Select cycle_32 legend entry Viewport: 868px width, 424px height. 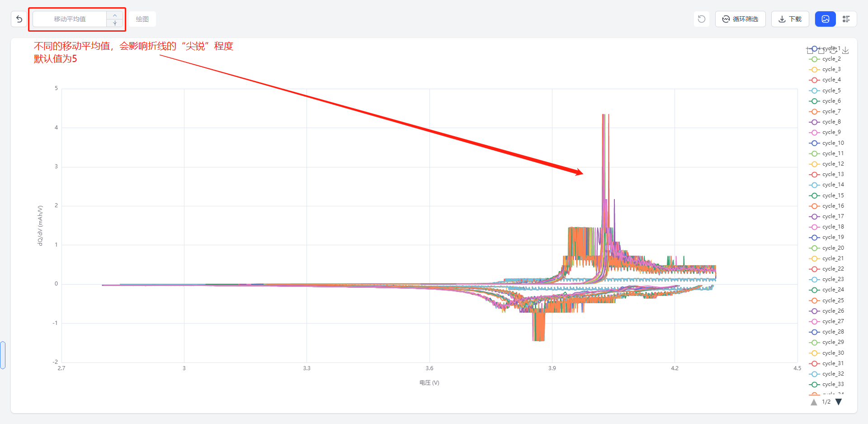click(x=826, y=374)
